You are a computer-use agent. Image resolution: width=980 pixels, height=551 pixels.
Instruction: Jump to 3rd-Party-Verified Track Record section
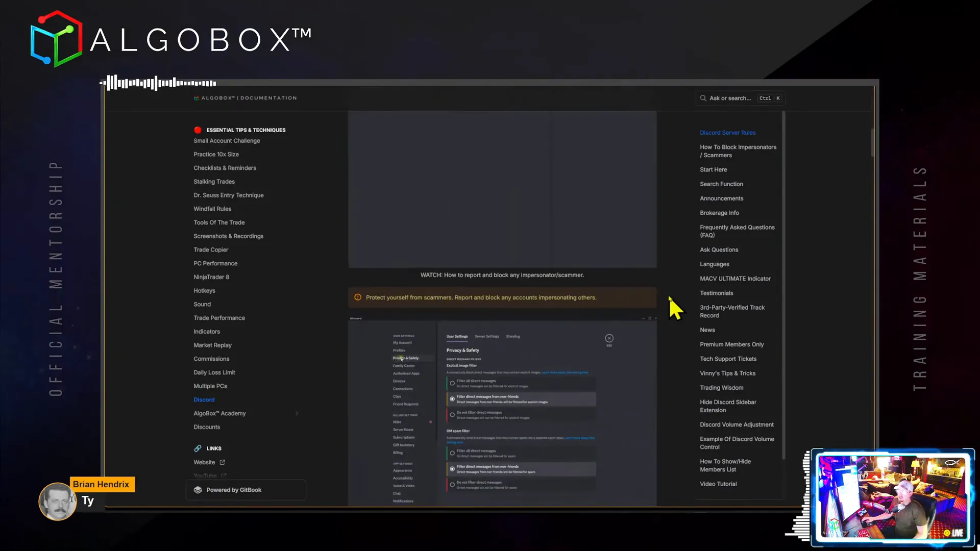732,312
